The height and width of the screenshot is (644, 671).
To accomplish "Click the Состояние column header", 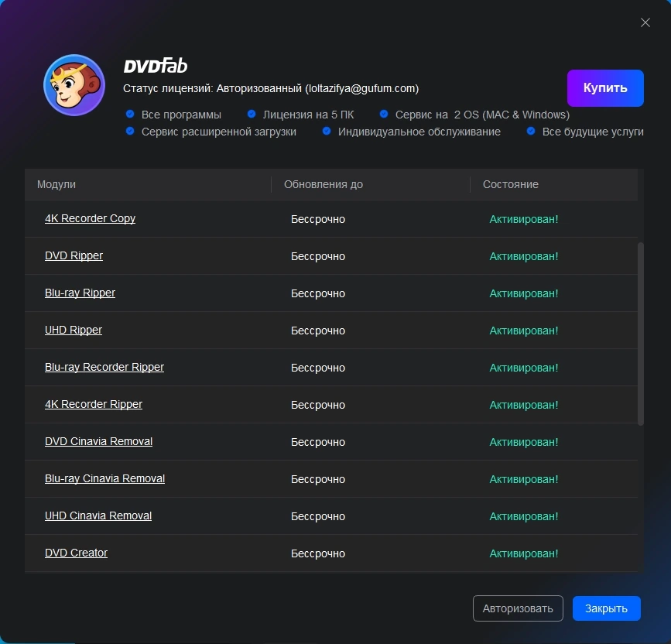I will [x=511, y=184].
